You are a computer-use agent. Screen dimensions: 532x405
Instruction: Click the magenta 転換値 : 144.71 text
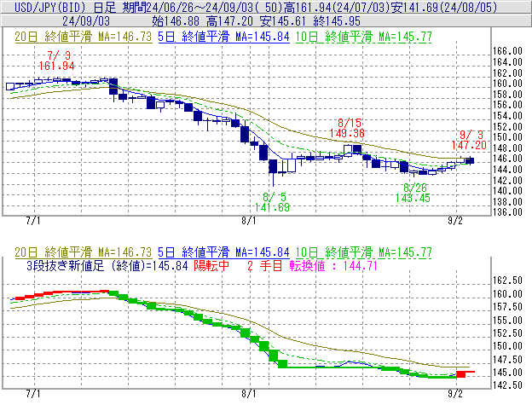click(333, 265)
